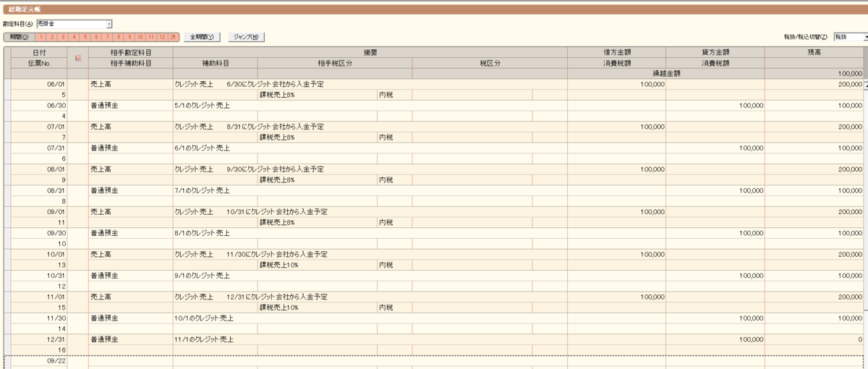Click the 借方金額 column header

pyautogui.click(x=617, y=53)
